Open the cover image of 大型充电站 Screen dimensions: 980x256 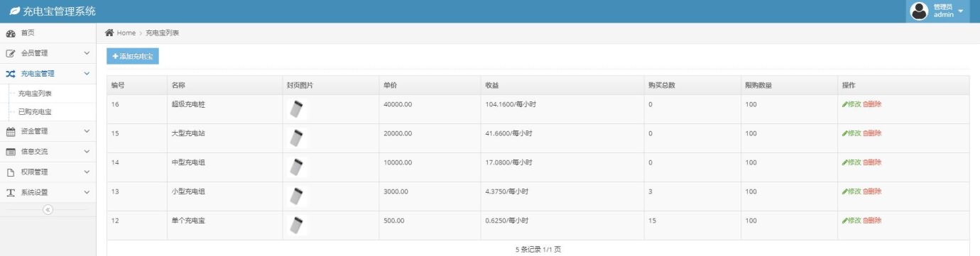coord(298,138)
